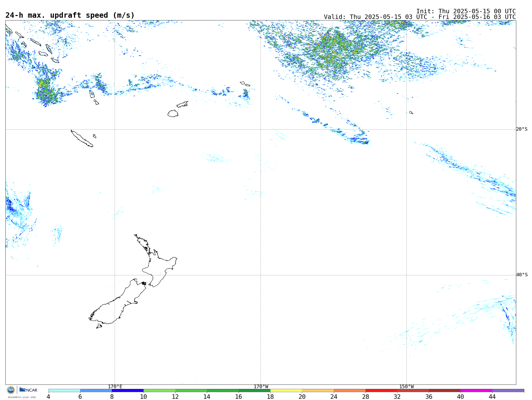The height and width of the screenshot is (400, 532).
Task: Pick the magenta 40–44 colorbar swatch
Action: coord(476,390)
